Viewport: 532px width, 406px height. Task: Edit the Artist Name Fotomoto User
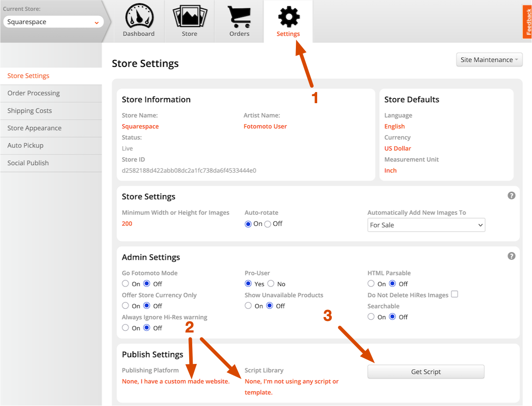point(265,126)
